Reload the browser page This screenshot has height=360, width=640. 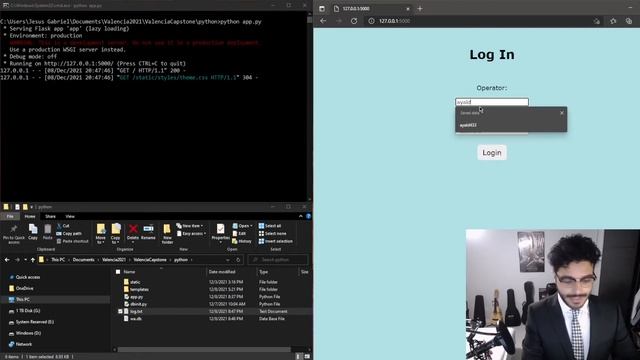click(354, 21)
